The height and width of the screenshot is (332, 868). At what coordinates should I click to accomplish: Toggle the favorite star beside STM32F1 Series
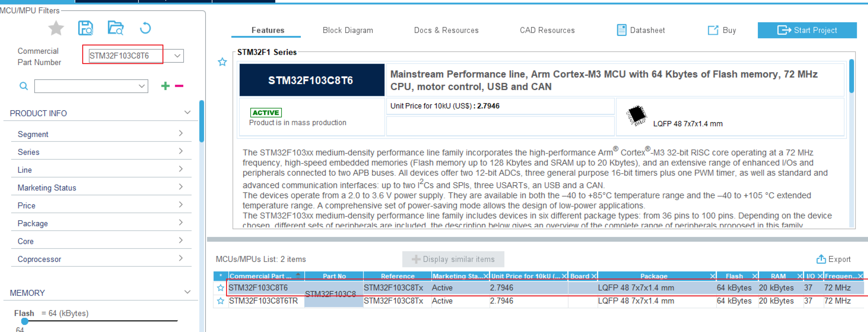tap(222, 62)
